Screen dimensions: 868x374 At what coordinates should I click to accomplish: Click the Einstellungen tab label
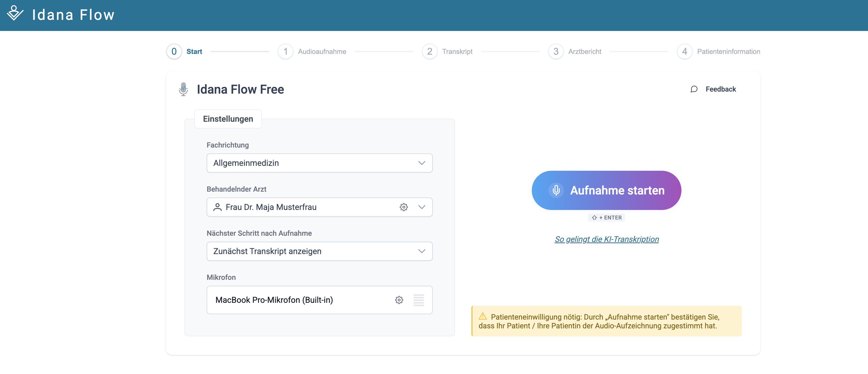point(228,119)
